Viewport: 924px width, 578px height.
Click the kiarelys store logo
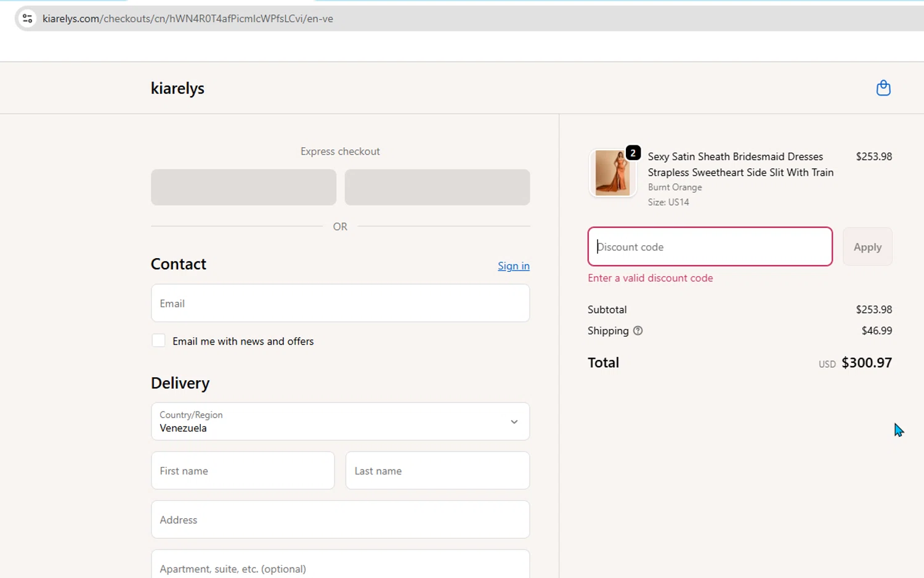click(177, 88)
